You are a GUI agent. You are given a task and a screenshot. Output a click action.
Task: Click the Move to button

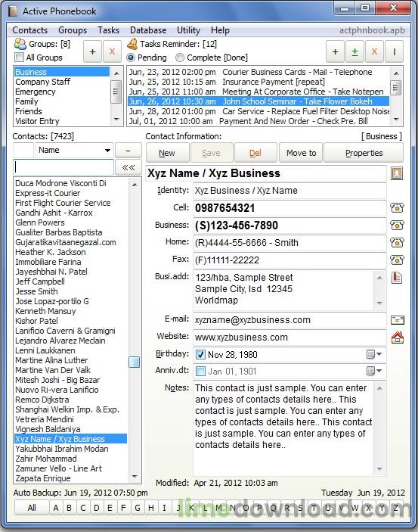coord(301,153)
